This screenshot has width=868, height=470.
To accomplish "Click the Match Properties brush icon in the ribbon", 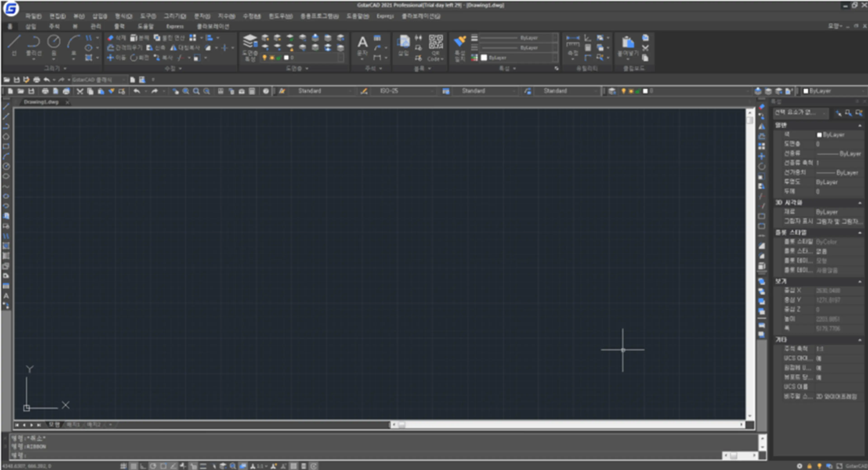I will pyautogui.click(x=460, y=41).
